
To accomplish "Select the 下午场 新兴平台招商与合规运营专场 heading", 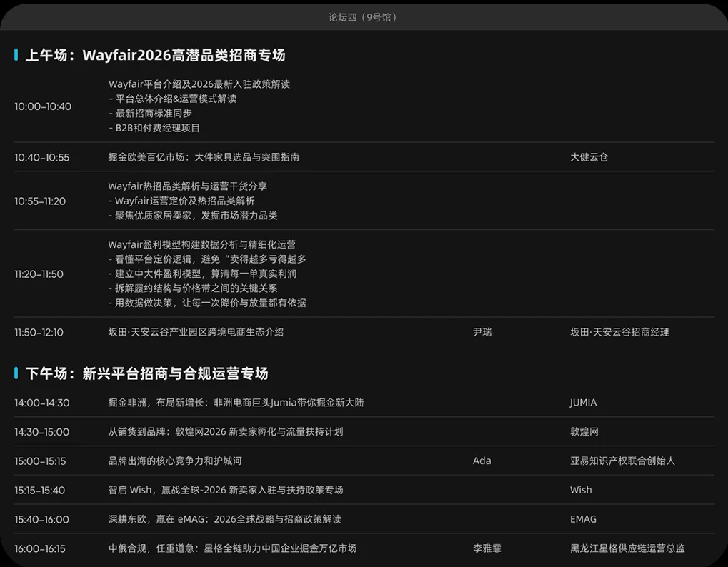I will pos(146,373).
